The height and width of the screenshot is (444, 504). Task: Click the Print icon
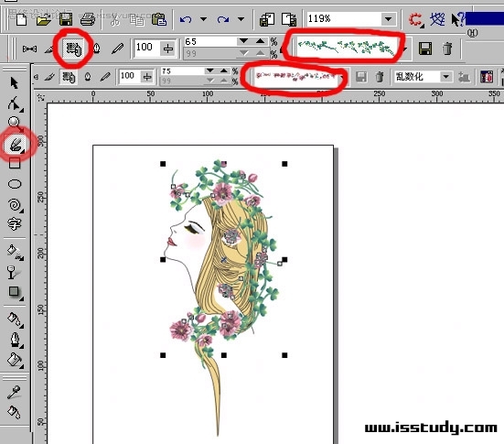pos(88,19)
